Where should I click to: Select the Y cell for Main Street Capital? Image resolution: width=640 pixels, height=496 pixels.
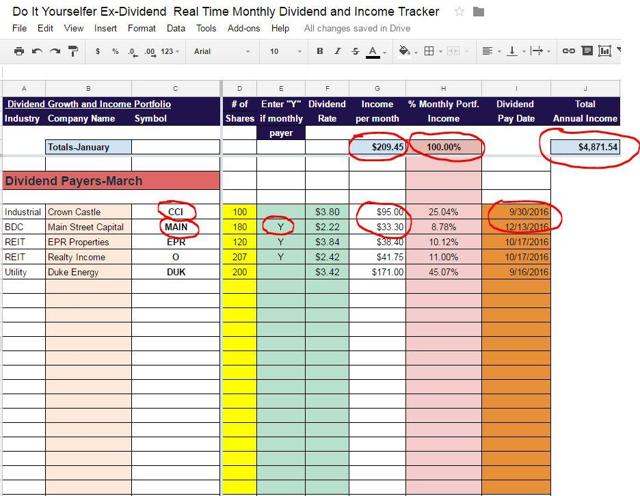point(281,227)
